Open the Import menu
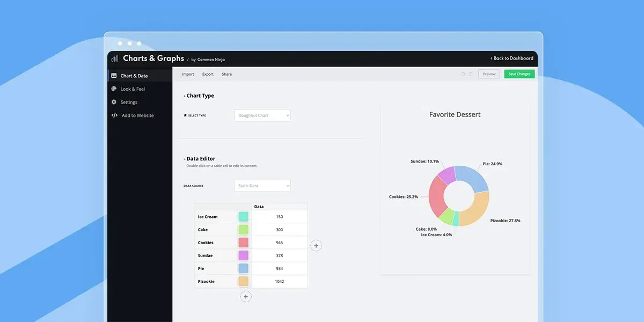The width and height of the screenshot is (644, 322). pos(188,74)
